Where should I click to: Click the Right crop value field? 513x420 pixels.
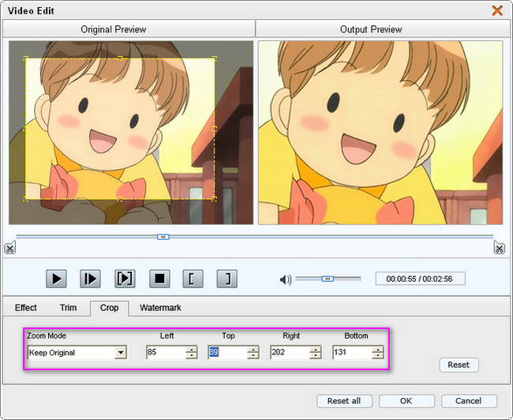[x=290, y=353]
